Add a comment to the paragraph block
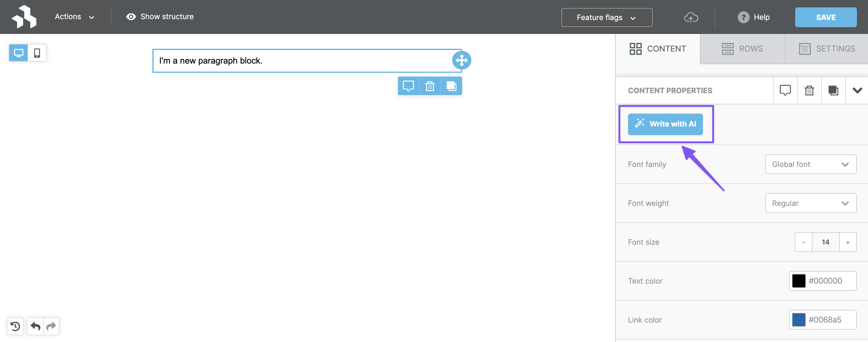 tap(408, 86)
